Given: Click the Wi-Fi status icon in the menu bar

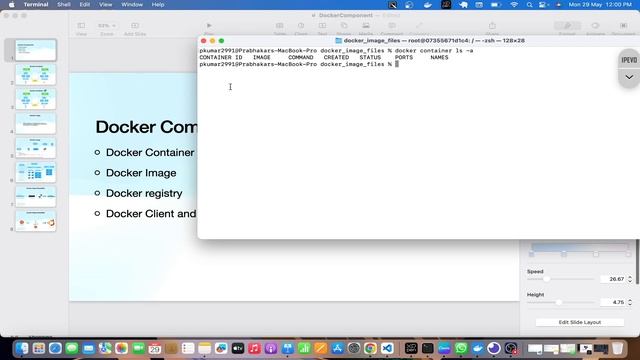Looking at the screenshot, I should coord(514,4).
